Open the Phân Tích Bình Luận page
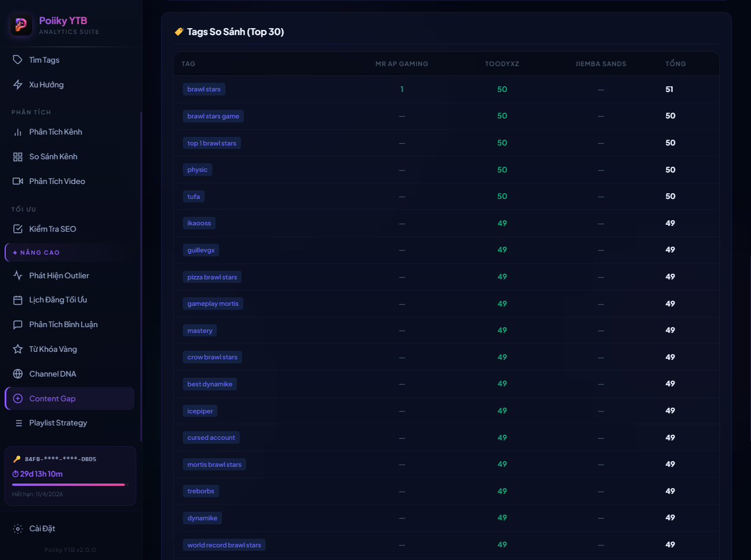This screenshot has width=751, height=560. click(63, 325)
